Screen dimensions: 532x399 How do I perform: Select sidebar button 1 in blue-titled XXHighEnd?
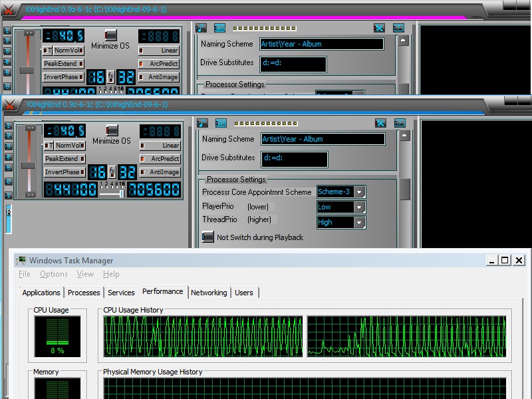coord(9,126)
